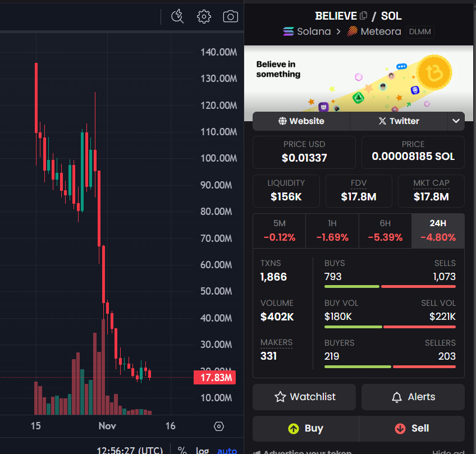
Task: Click the X logo on the Twitter button
Action: 382,121
